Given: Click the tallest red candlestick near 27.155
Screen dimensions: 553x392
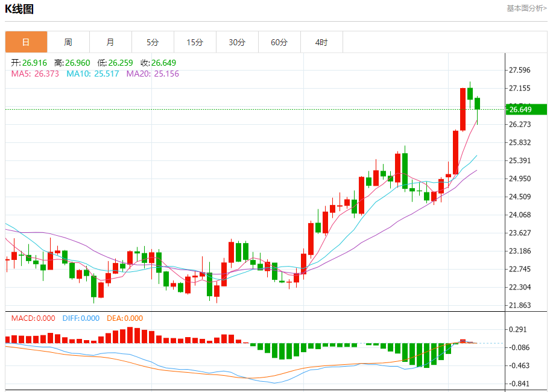Looking at the screenshot, I should point(463,109).
